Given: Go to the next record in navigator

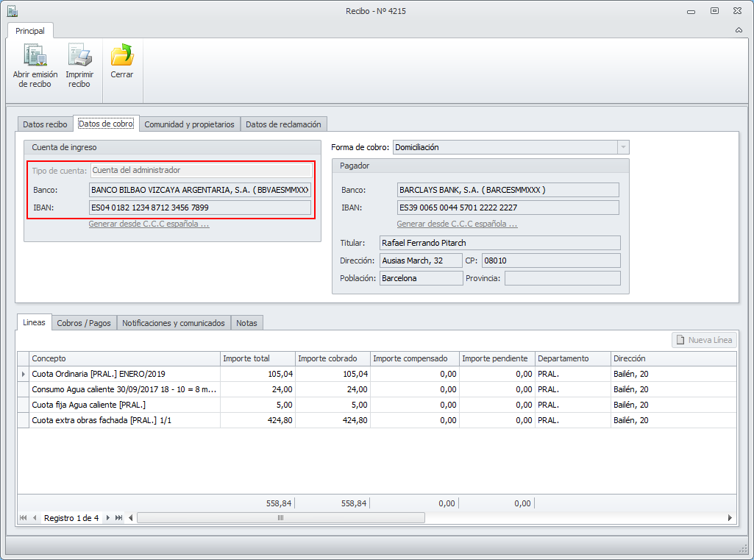Looking at the screenshot, I should (108, 518).
